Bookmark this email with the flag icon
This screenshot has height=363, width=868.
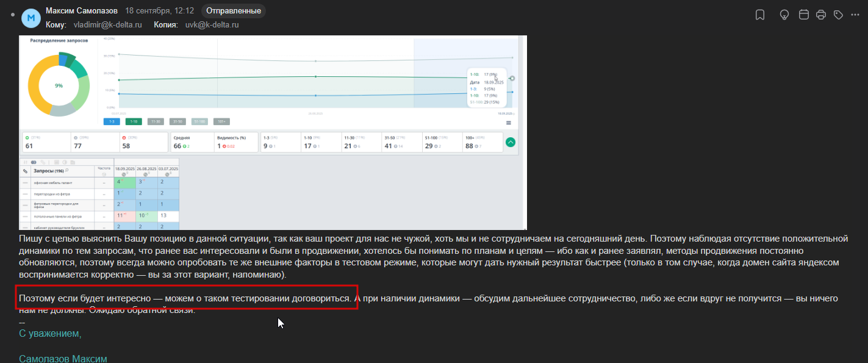click(x=760, y=15)
